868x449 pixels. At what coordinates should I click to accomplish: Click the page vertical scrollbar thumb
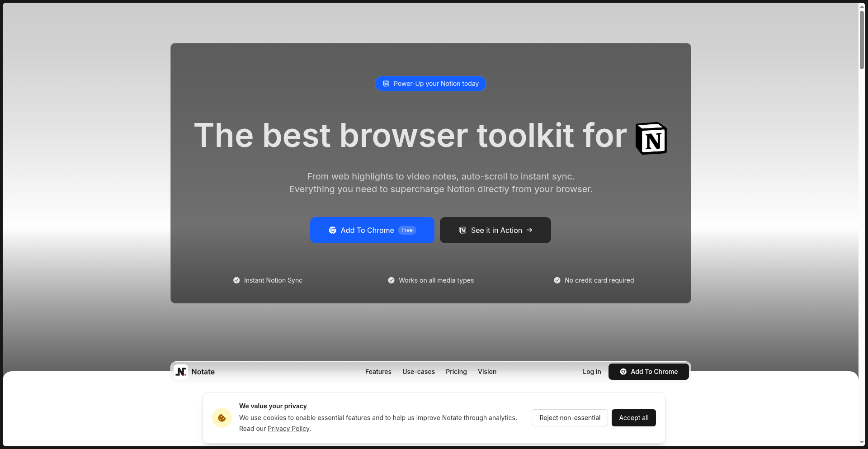click(862, 40)
